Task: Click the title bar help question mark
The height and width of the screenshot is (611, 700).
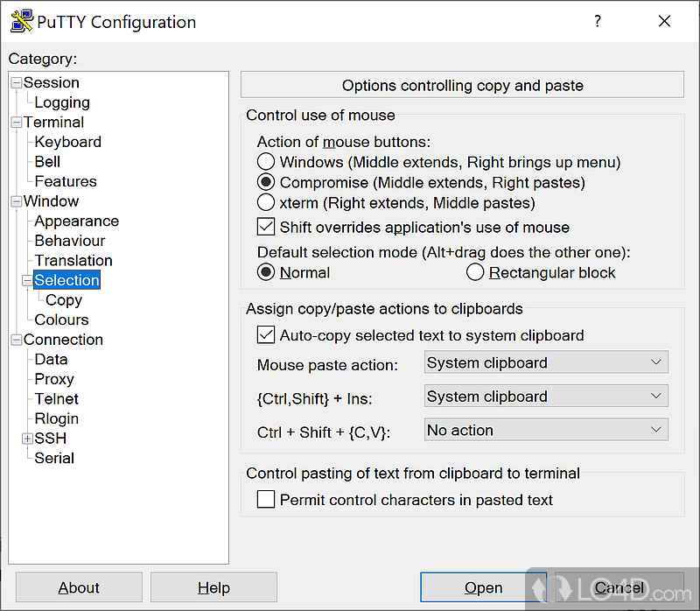Action: (598, 22)
